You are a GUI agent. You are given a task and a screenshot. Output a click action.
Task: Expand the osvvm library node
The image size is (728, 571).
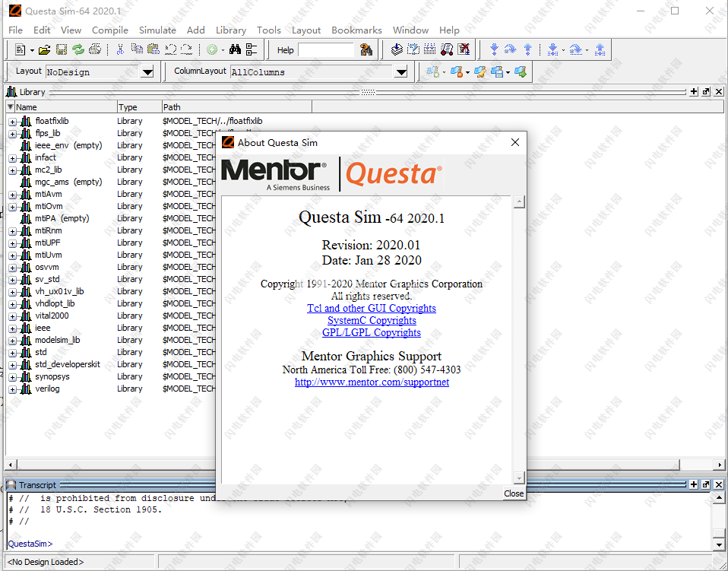pyautogui.click(x=12, y=268)
